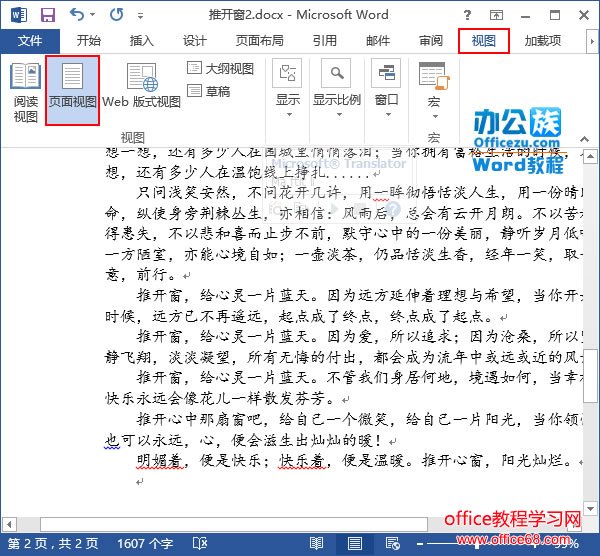The image size is (600, 556).
Task: Switch to the 审阅 tab
Action: tap(431, 41)
